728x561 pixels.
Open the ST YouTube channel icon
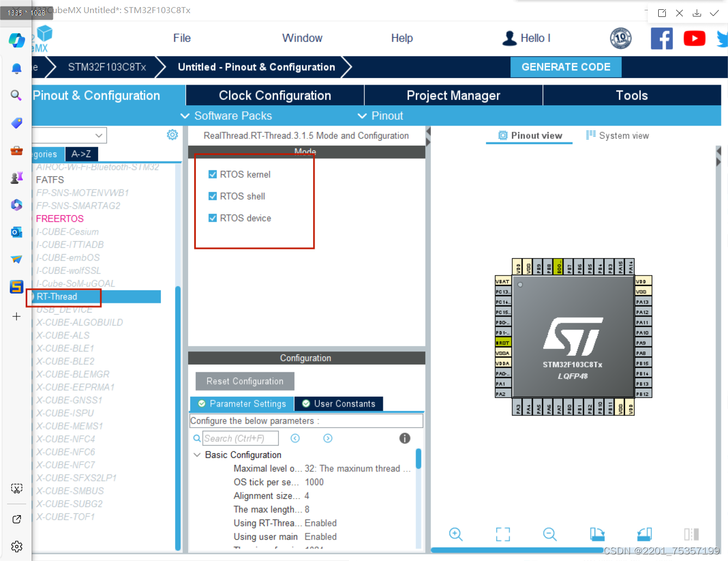tap(694, 38)
